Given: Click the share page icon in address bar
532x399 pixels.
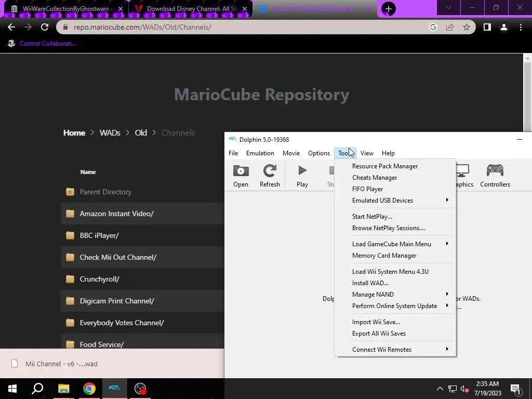Looking at the screenshot, I should pos(450,27).
